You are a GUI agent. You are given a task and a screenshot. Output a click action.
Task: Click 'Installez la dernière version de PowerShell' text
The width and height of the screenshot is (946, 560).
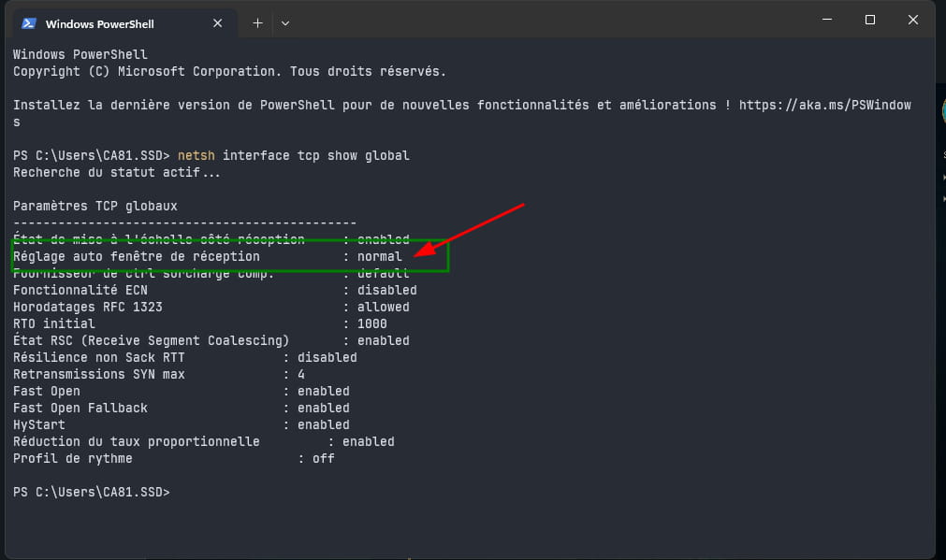[174, 106]
